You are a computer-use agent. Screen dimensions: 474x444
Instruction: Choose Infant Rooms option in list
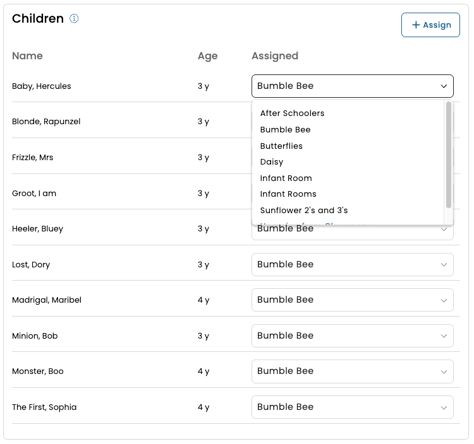pos(288,194)
